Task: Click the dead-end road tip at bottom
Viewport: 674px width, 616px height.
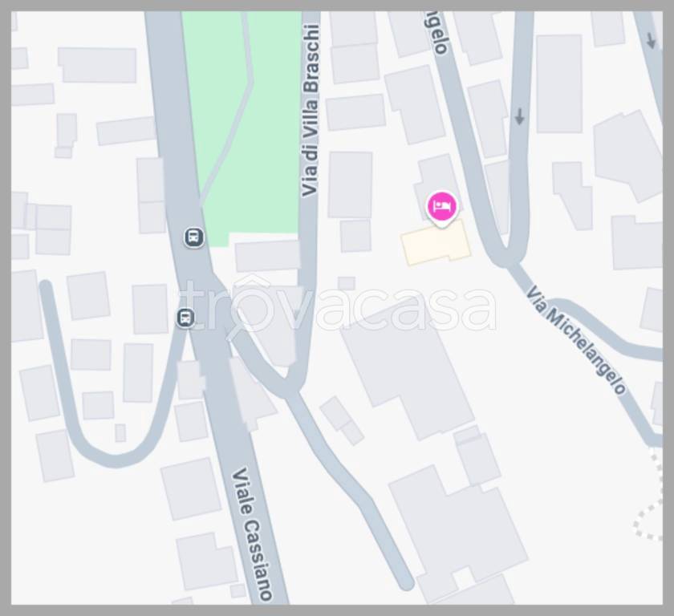Action: 405,583
